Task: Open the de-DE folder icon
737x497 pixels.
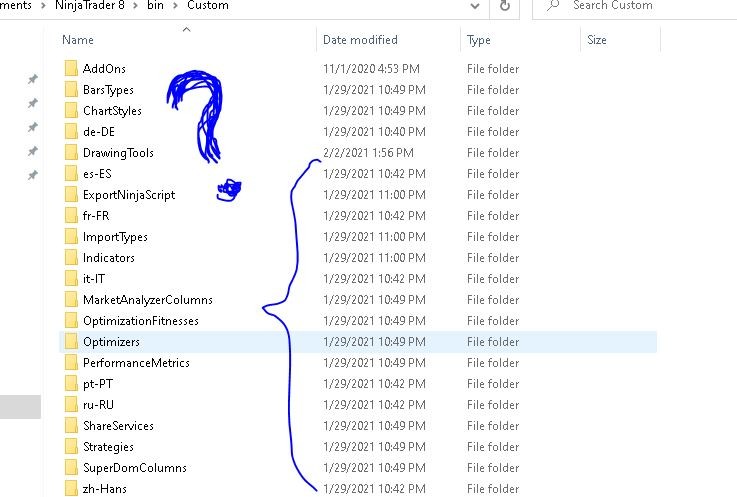Action: tap(71, 132)
